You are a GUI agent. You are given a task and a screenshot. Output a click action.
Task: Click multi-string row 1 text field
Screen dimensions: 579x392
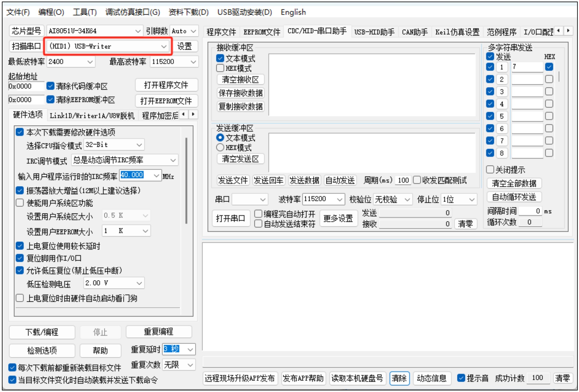click(x=527, y=67)
